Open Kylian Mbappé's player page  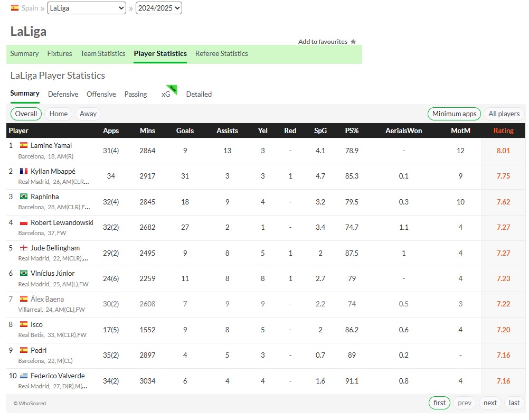point(53,171)
